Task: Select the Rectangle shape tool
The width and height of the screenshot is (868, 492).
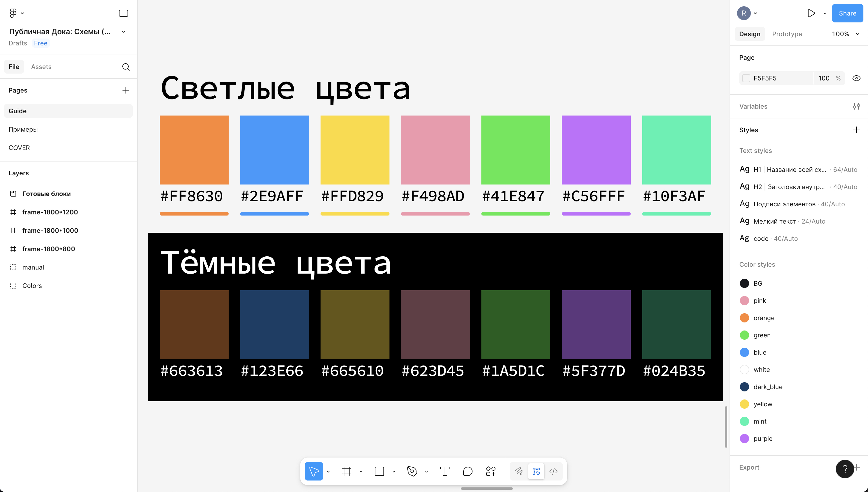Action: (379, 471)
